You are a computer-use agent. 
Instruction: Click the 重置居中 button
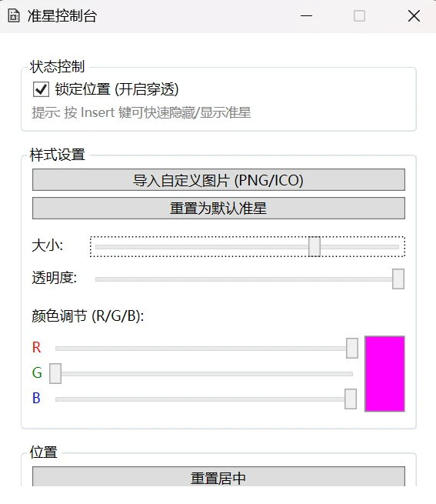(x=218, y=477)
